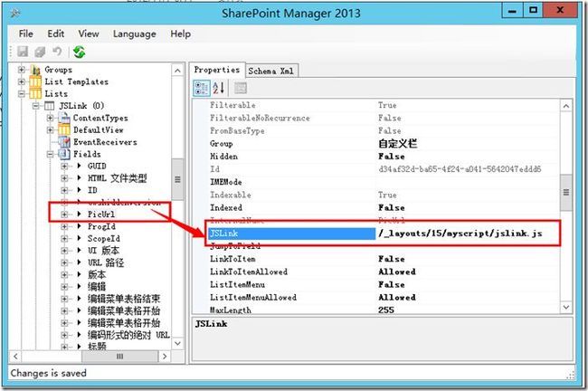Switch to the Properties tab
Image resolution: width=588 pixels, height=391 pixels.
pos(217,70)
